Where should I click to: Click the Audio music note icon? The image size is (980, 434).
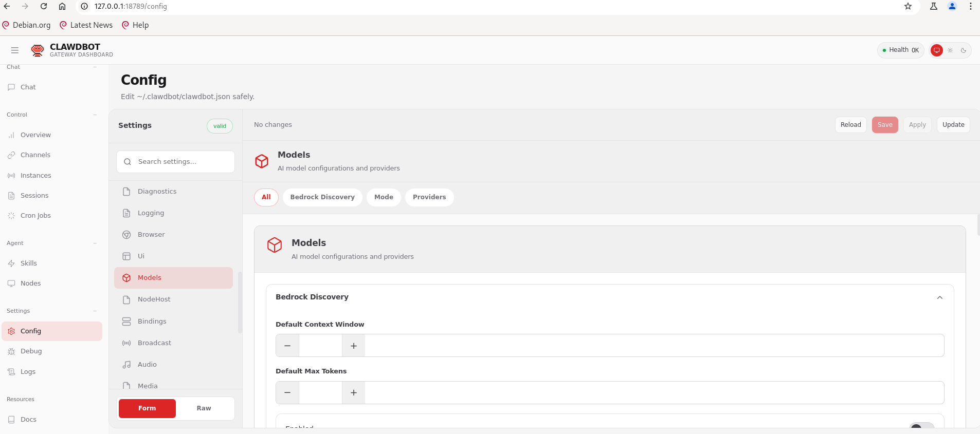tap(126, 365)
